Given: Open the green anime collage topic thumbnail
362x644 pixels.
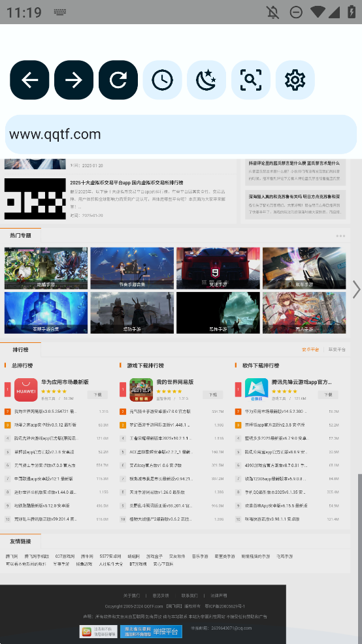Looking at the screenshot, I should (x=46, y=268).
